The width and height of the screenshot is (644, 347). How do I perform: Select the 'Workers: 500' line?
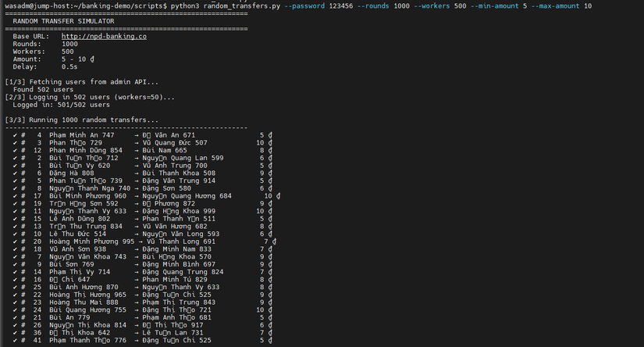click(x=43, y=52)
